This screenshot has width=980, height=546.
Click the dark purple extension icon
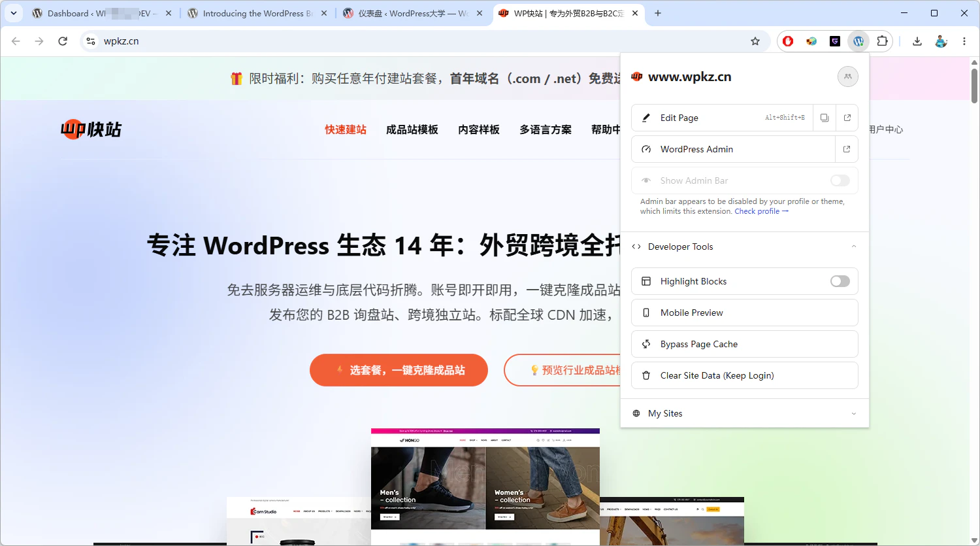(x=835, y=41)
